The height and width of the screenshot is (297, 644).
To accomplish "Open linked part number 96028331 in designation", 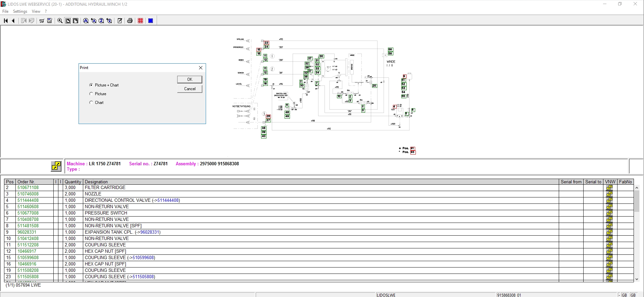I will pyautogui.click(x=149, y=232).
